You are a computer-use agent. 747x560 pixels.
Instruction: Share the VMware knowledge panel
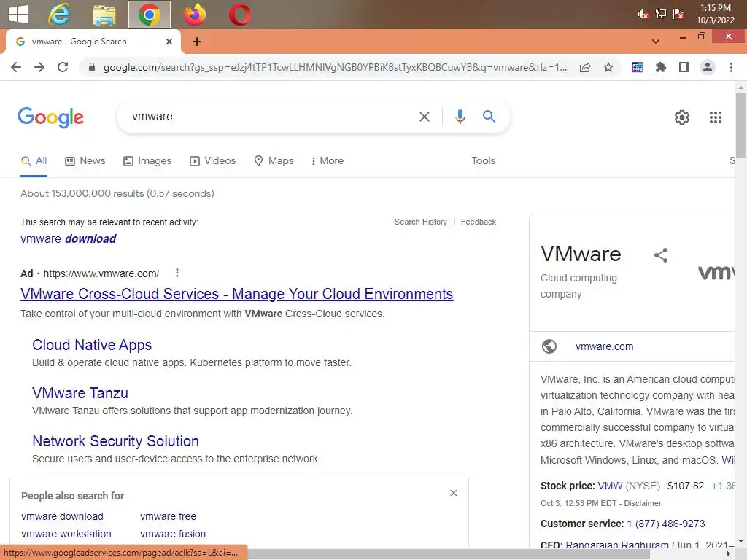661,255
